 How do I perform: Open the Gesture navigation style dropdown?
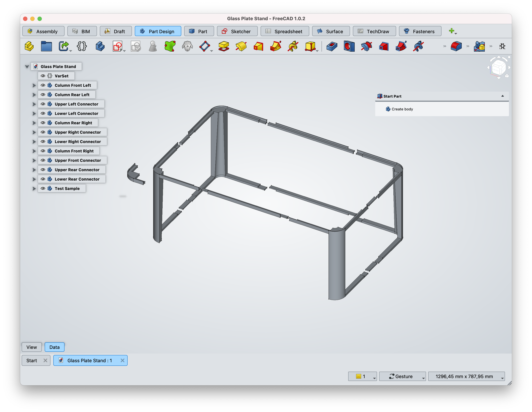402,376
